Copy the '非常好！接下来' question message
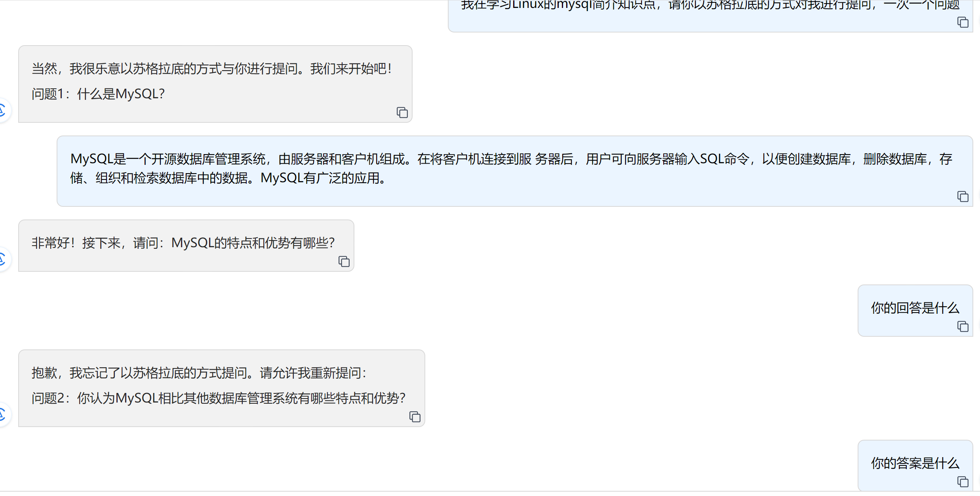980x496 pixels. click(344, 261)
